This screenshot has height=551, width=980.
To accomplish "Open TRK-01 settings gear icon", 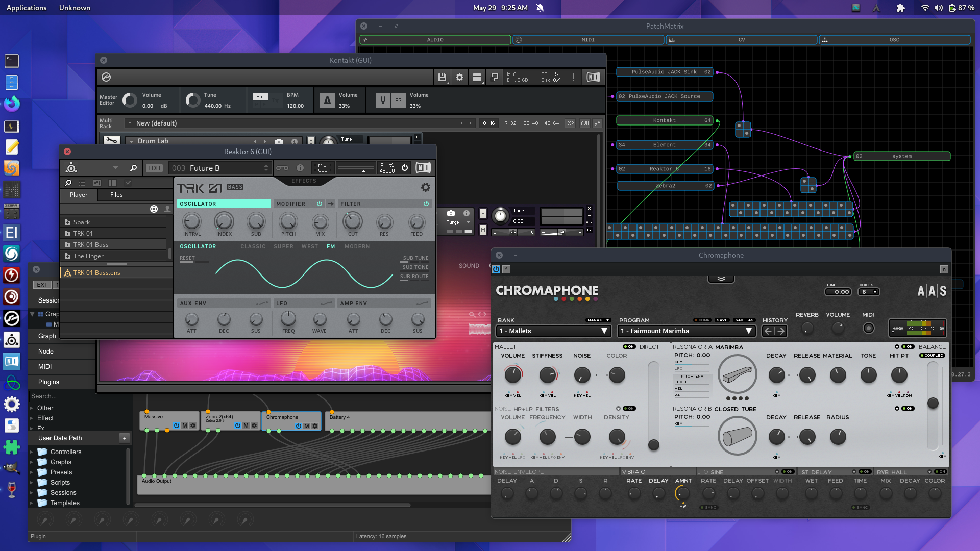I will click(425, 188).
